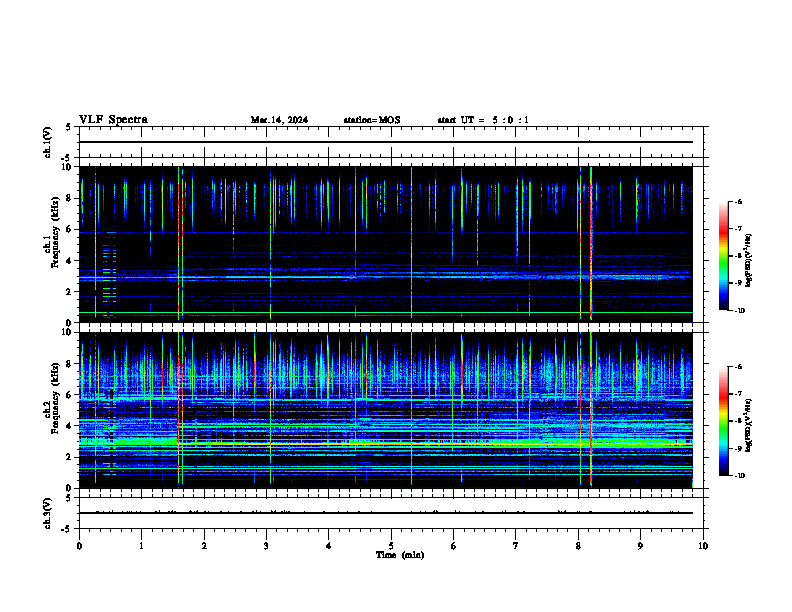The height and width of the screenshot is (612, 792).
Task: Click the "VLF Spectra" plot title
Action: click(113, 120)
